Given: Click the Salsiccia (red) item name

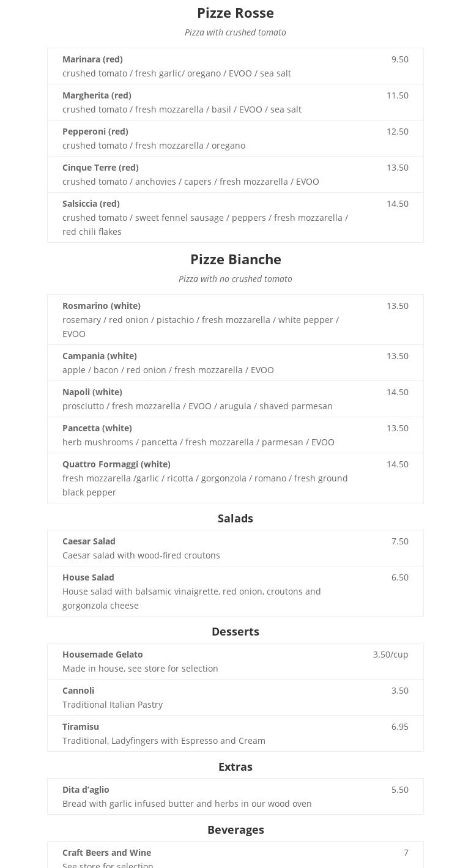Looking at the screenshot, I should click(91, 204).
